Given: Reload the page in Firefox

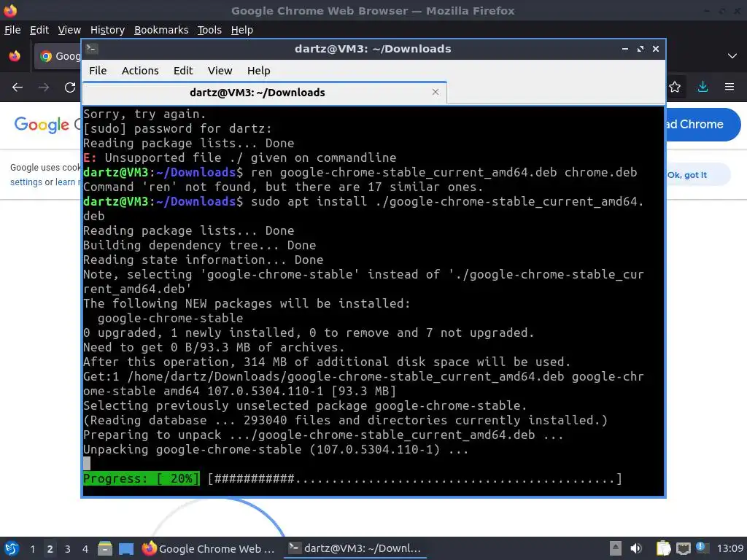Looking at the screenshot, I should (70, 87).
